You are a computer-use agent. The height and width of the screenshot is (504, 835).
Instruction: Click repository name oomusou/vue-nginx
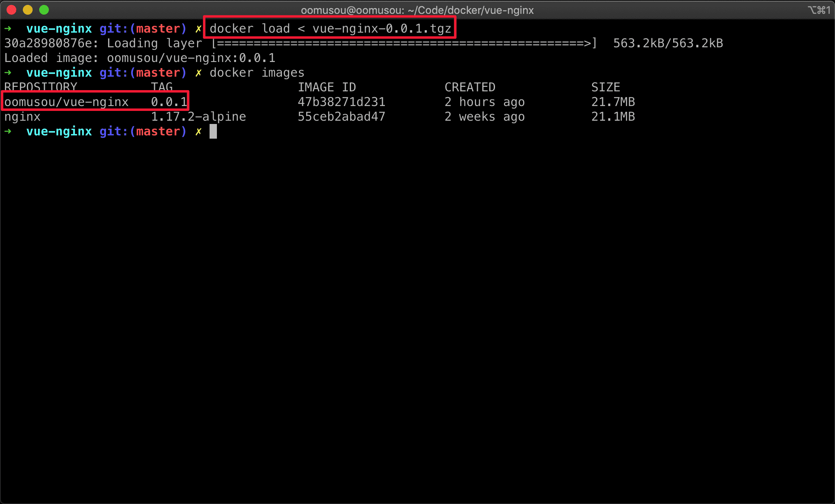(66, 102)
